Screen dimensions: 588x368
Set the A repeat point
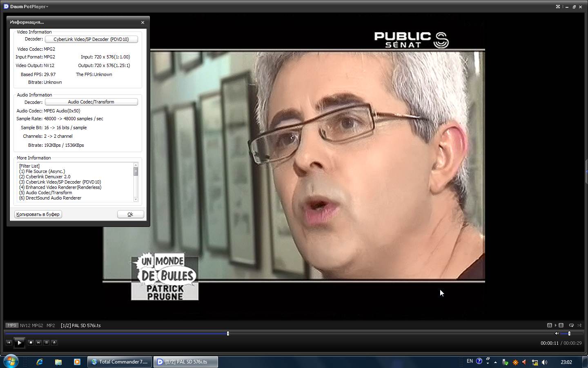click(x=550, y=325)
